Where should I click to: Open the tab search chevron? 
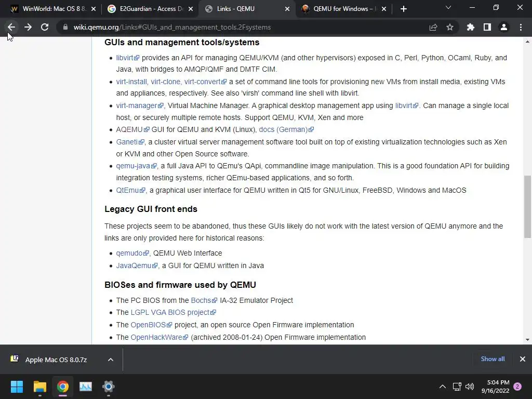pyautogui.click(x=448, y=7)
